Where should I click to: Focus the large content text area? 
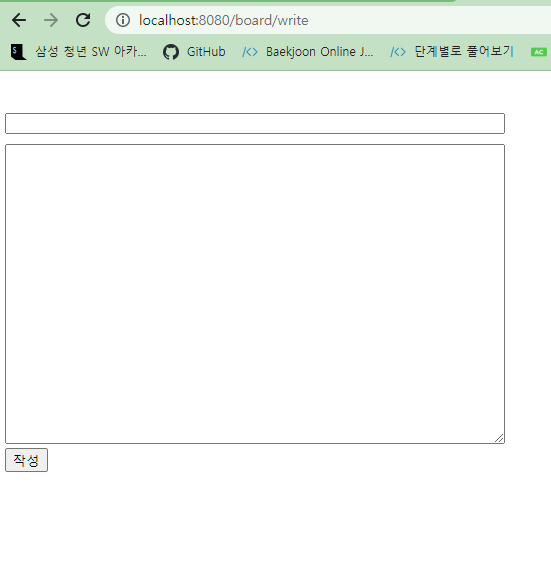(255, 294)
